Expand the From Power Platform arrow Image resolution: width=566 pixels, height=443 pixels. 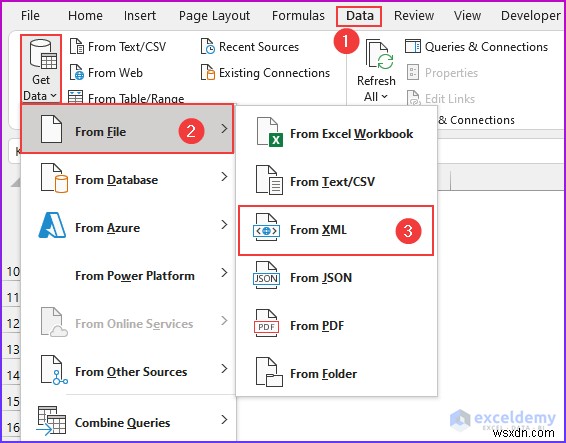pyautogui.click(x=224, y=273)
